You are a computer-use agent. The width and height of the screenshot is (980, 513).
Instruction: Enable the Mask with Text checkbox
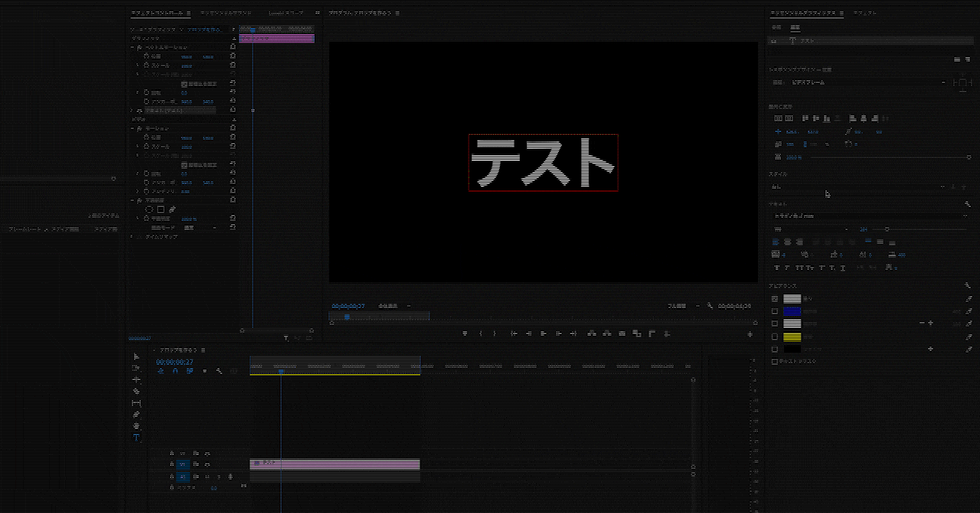775,361
